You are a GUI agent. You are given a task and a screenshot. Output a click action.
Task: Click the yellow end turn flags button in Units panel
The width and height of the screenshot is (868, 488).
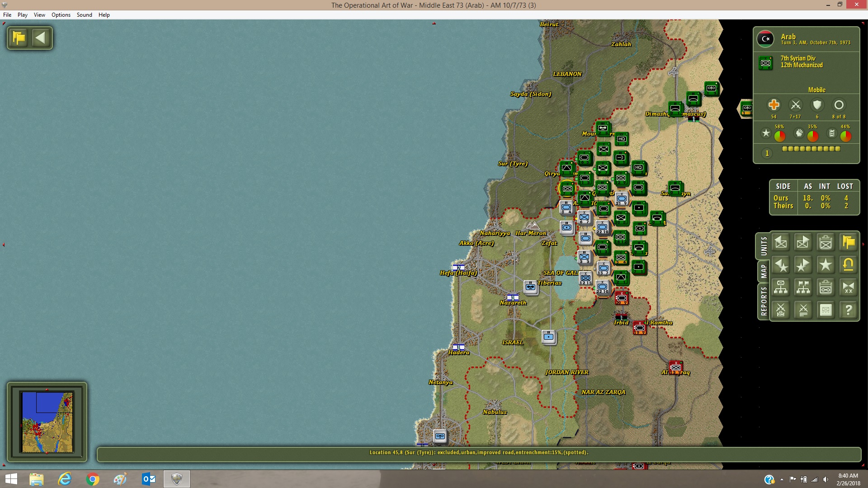[848, 243]
